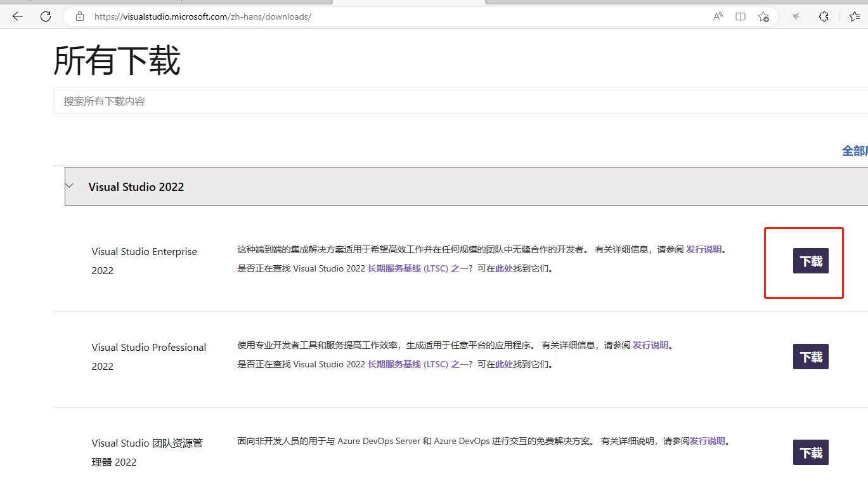
Task: Download Visual Studio 团队资源管理器 2022
Action: [811, 452]
